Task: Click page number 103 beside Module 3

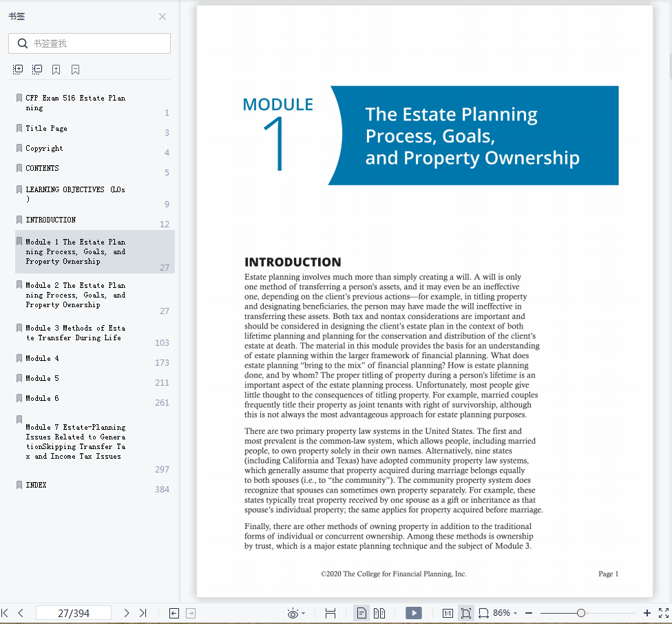Action: 162,343
